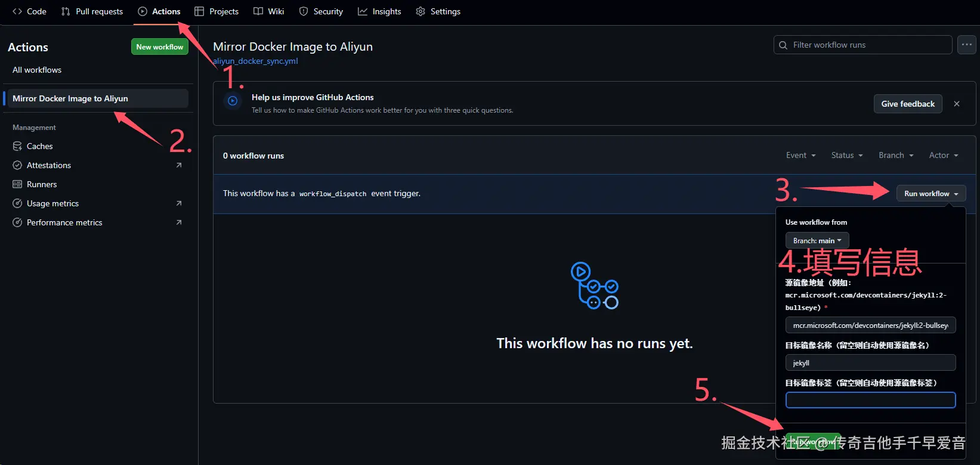Click the Caches database icon
The width and height of the screenshot is (980, 465).
point(17,146)
